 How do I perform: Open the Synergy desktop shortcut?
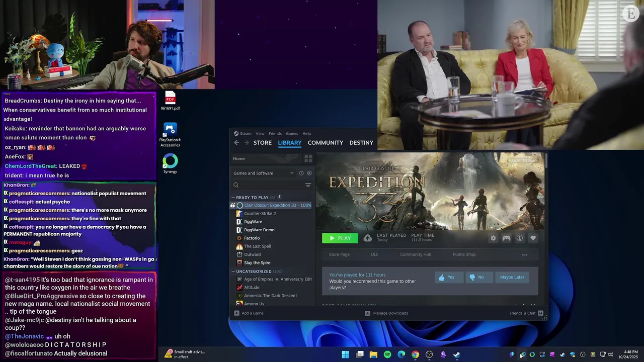point(170,164)
